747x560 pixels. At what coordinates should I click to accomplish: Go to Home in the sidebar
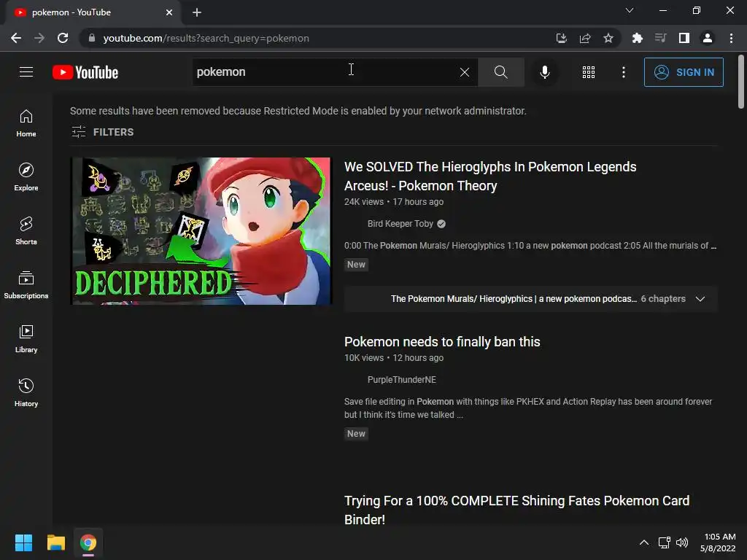[x=26, y=123]
